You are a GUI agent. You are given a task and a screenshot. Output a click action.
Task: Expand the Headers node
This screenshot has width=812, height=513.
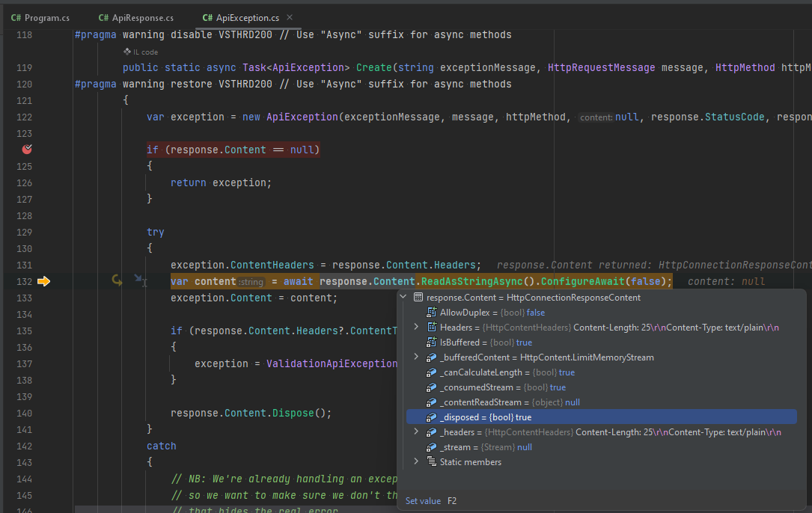pyautogui.click(x=416, y=327)
